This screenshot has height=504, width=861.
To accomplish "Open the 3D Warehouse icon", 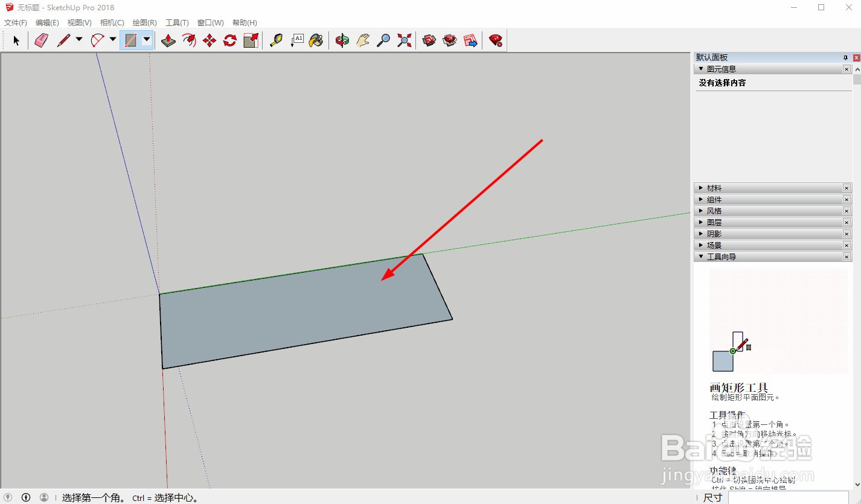I will point(429,40).
